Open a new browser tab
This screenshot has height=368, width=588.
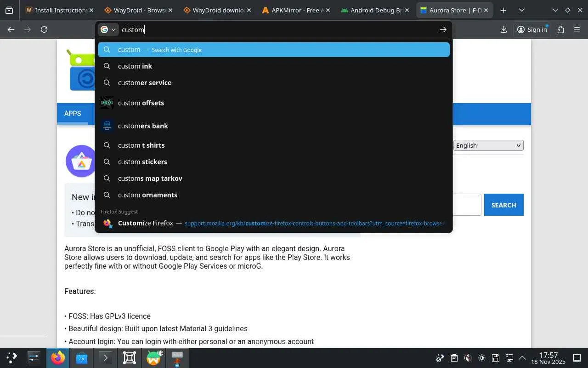point(503,10)
